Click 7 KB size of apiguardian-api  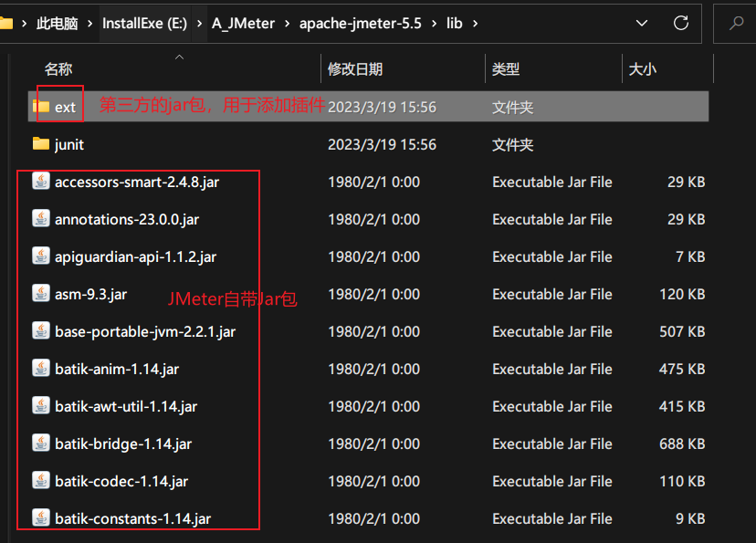click(x=690, y=256)
